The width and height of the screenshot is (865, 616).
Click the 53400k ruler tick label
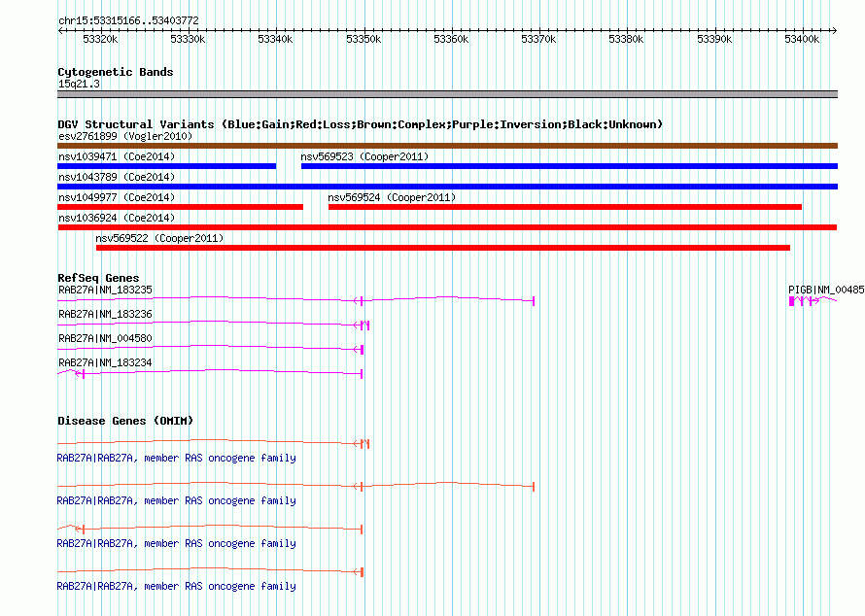[802, 40]
